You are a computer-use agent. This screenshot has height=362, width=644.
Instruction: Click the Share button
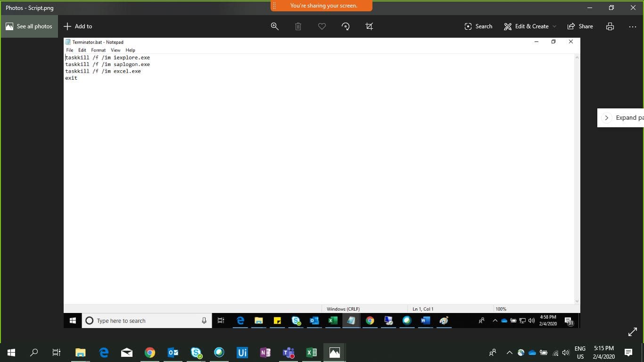tap(580, 26)
